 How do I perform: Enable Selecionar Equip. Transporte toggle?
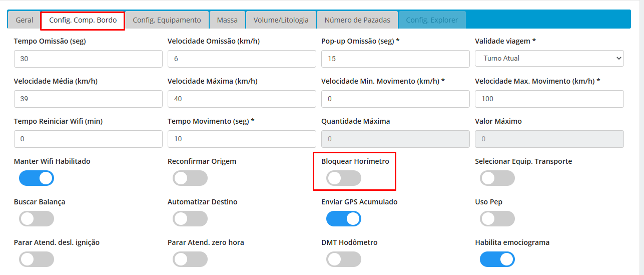point(497,178)
